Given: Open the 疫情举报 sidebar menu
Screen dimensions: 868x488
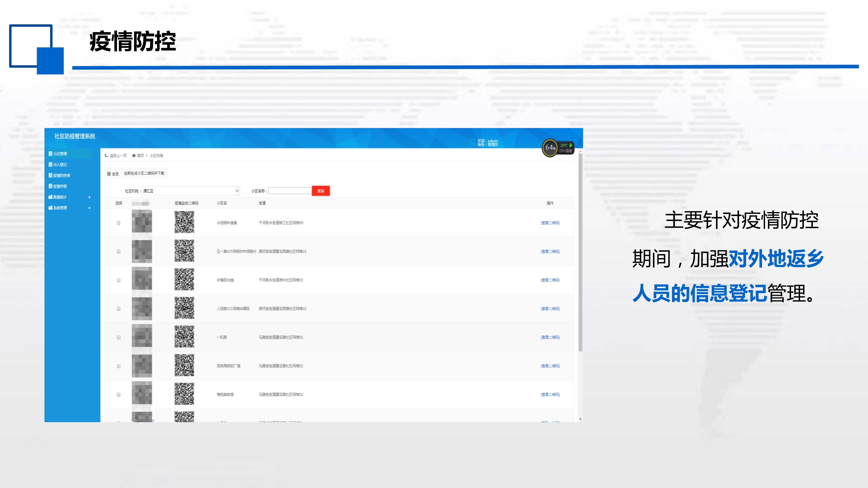Looking at the screenshot, I should 60,186.
